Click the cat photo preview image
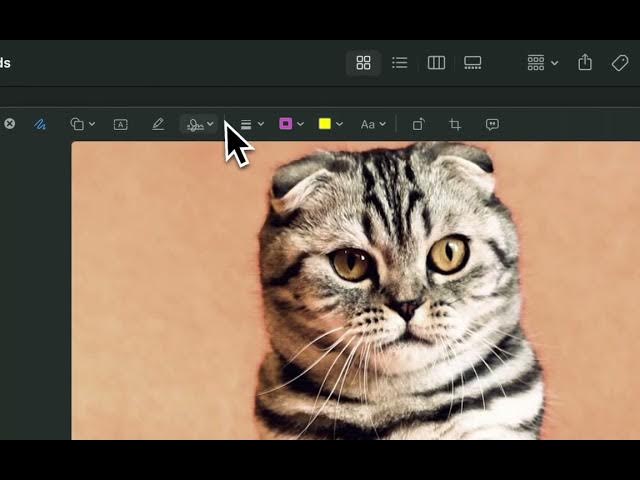 [x=356, y=291]
